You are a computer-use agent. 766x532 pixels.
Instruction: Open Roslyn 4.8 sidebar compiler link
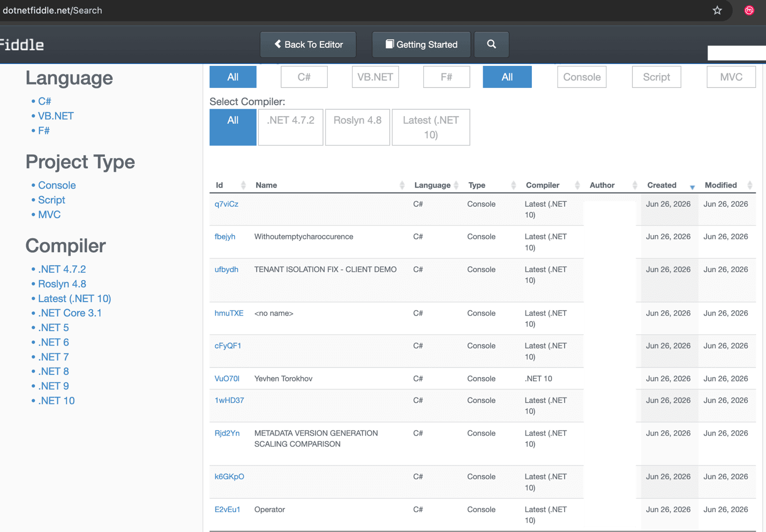pos(62,284)
